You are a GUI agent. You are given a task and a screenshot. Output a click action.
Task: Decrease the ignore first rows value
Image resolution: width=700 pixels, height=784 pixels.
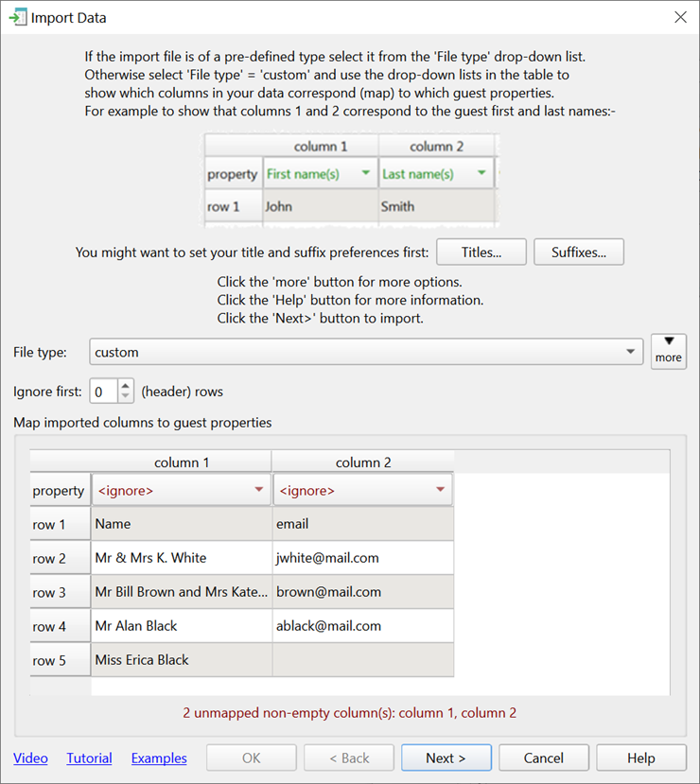128,397
